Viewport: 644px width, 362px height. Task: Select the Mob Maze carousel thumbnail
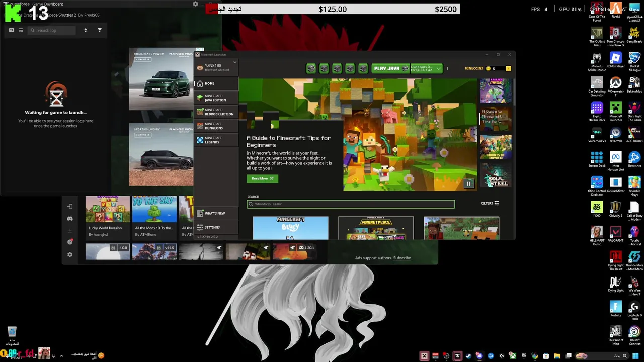[x=496, y=90]
